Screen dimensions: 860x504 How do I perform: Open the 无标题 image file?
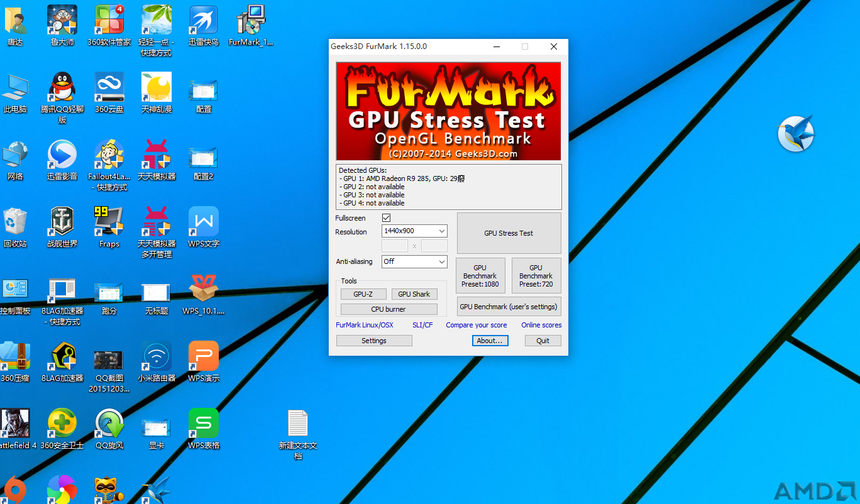[156, 292]
